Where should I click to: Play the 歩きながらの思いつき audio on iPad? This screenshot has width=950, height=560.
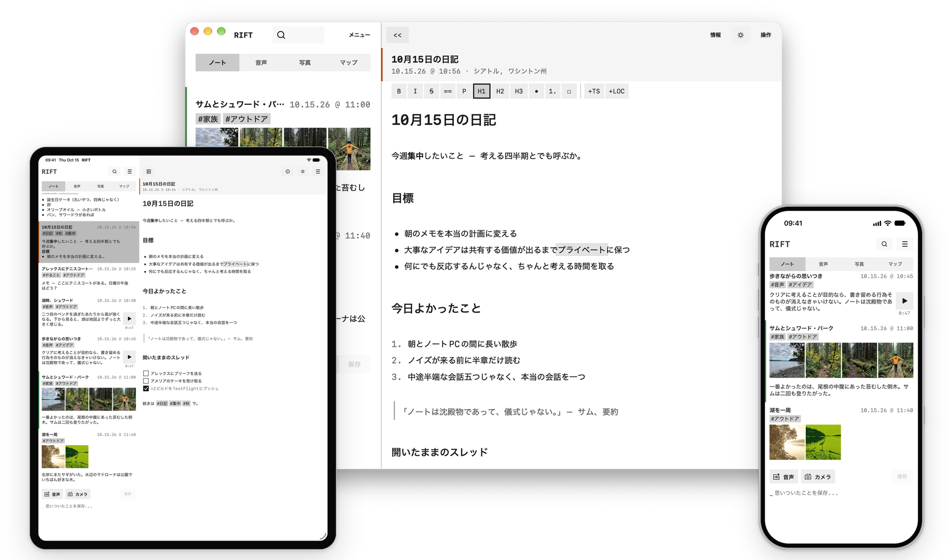point(129,357)
